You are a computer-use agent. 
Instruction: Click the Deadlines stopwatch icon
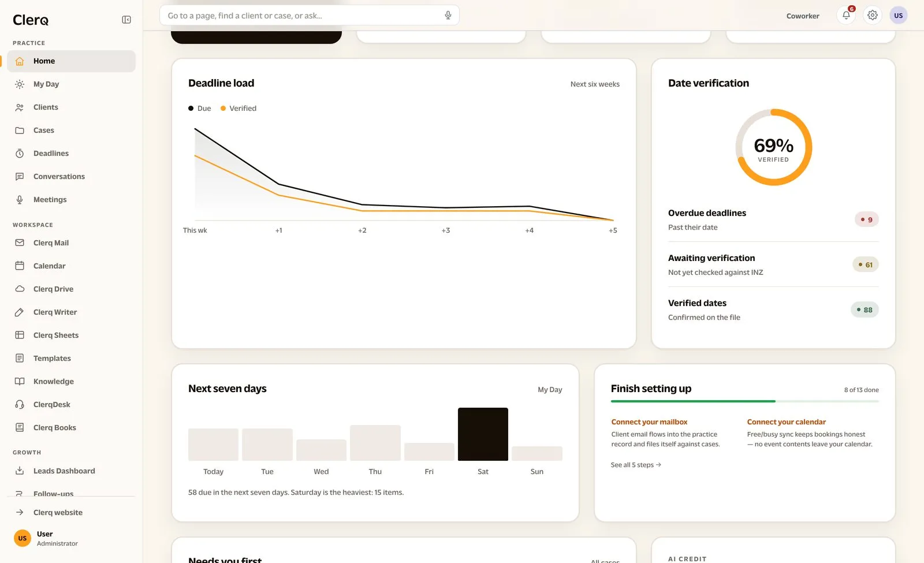(20, 154)
